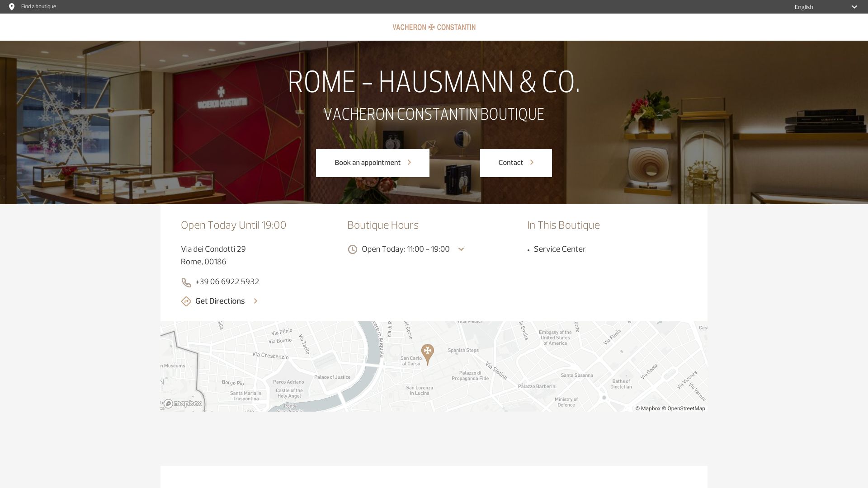Click the clock icon beside boutique hours

pos(352,249)
